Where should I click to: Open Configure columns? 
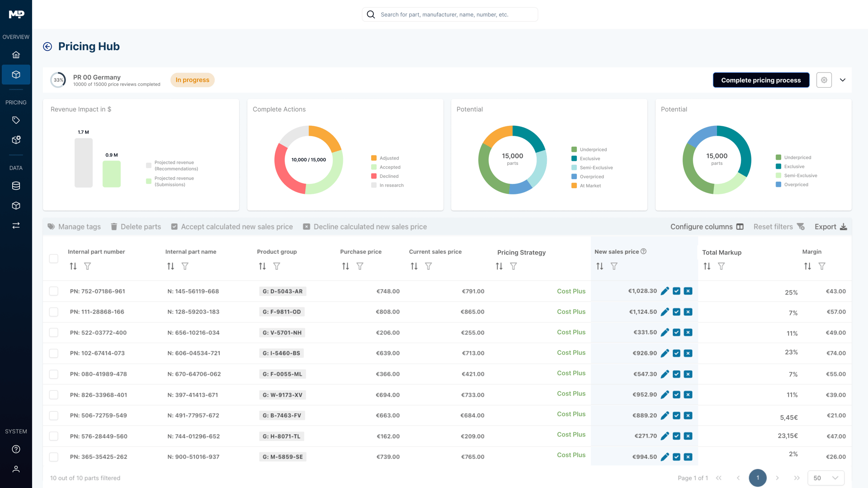coord(707,226)
